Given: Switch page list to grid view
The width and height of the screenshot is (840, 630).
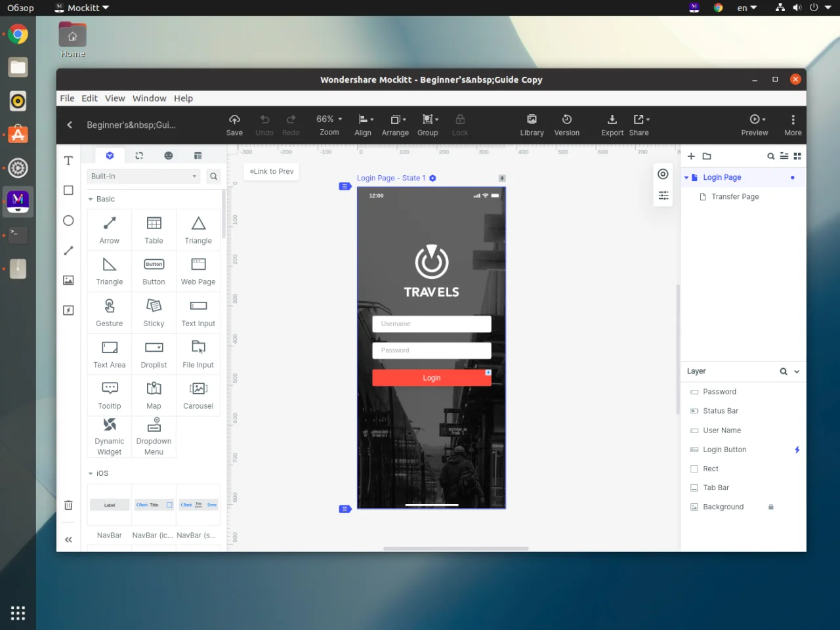Looking at the screenshot, I should click(797, 156).
